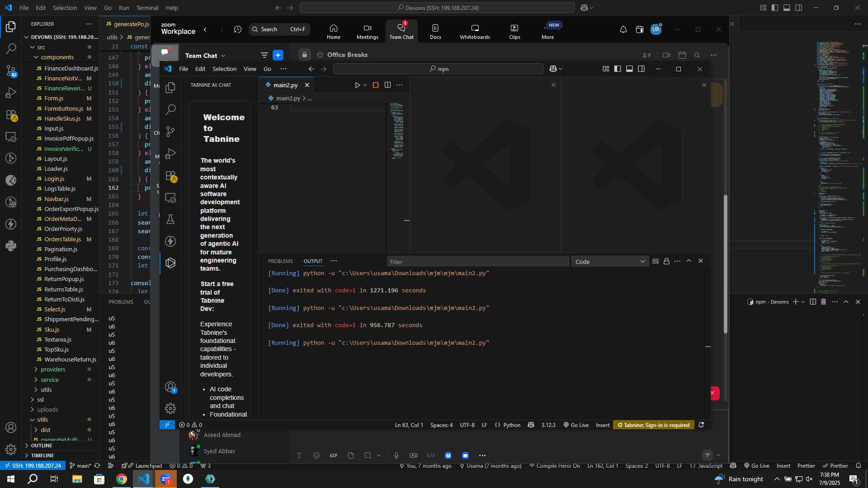This screenshot has height=488, width=868.
Task: Open the Terminal menu in outer VS Code
Action: [147, 8]
